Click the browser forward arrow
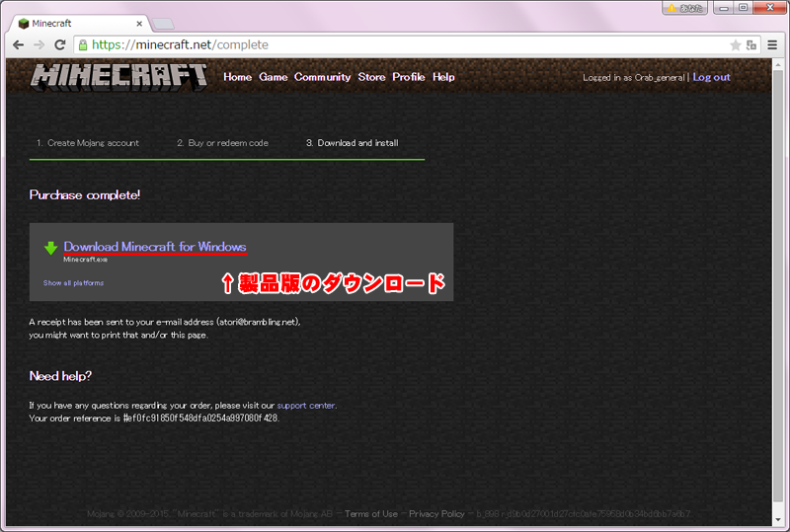The height and width of the screenshot is (532, 790). 39,44
